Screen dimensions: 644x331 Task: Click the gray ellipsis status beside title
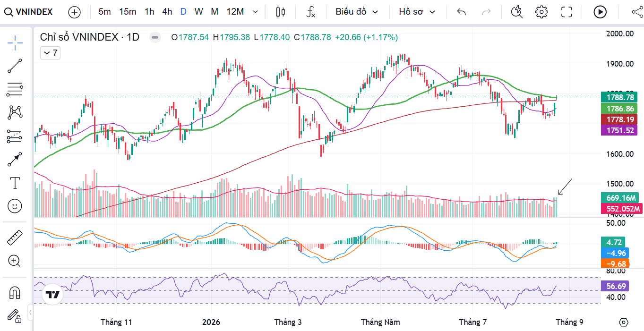click(155, 37)
